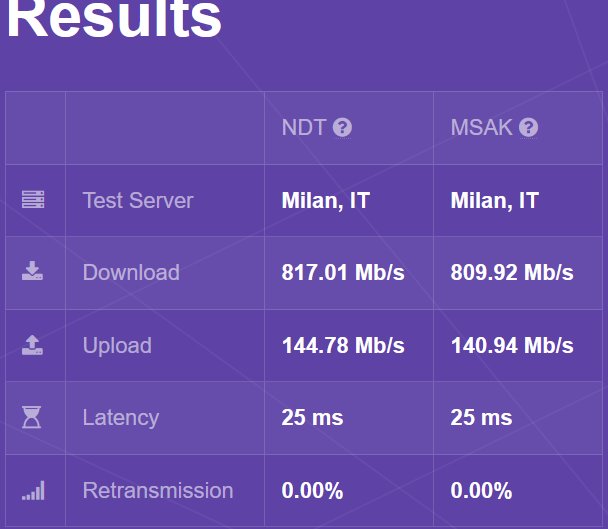Screen dimensions: 608x529
Task: Click the Retransmission row label
Action: [x=158, y=491]
